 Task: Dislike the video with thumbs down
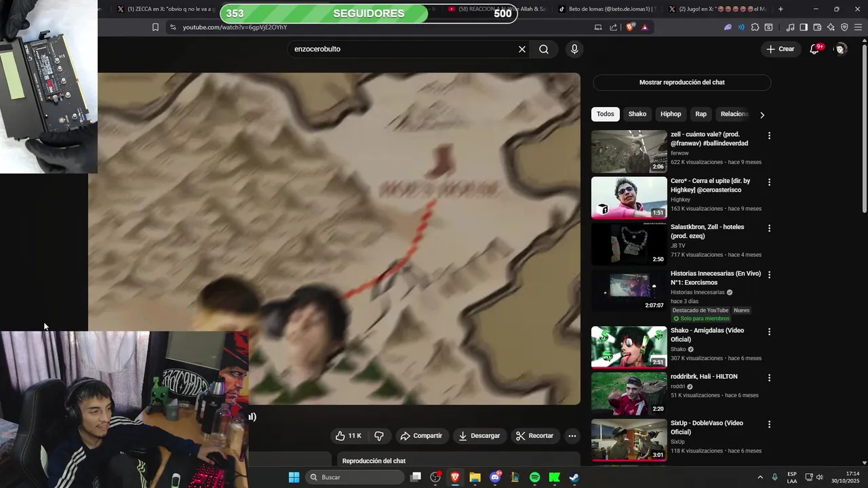coord(379,436)
